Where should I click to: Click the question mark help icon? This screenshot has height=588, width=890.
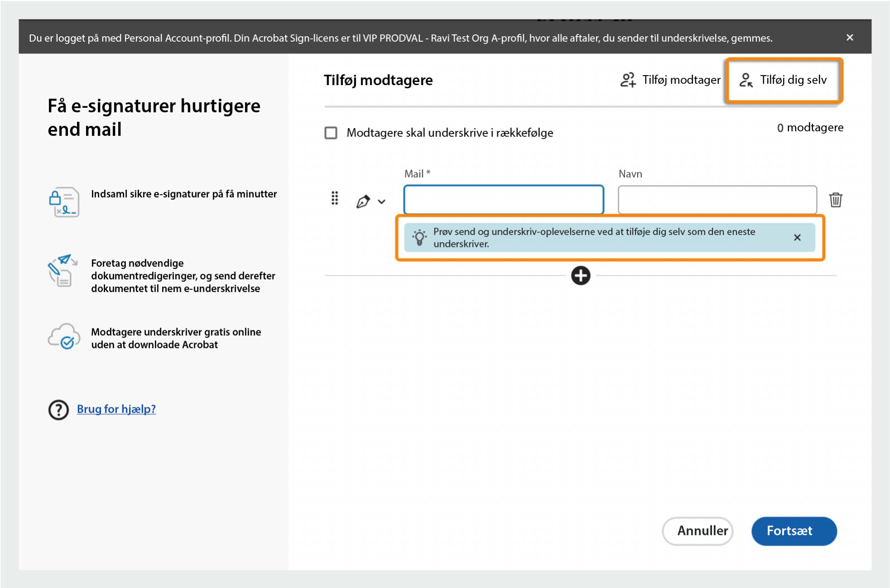tap(58, 410)
